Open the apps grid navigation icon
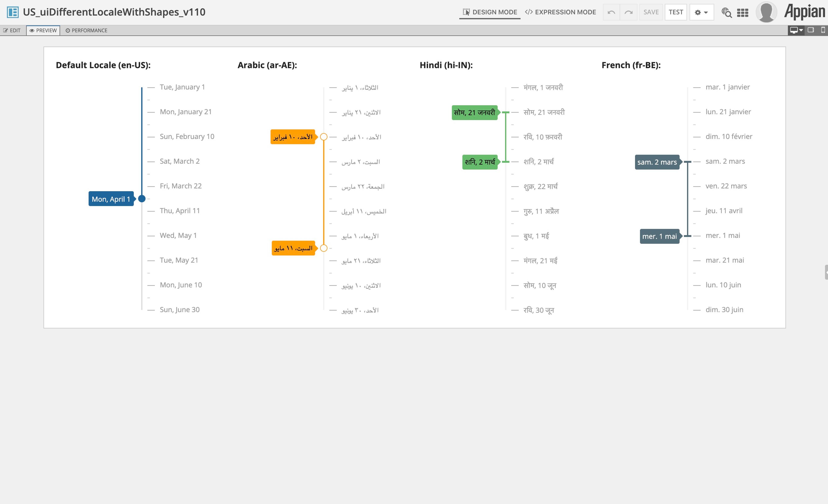 click(x=743, y=12)
